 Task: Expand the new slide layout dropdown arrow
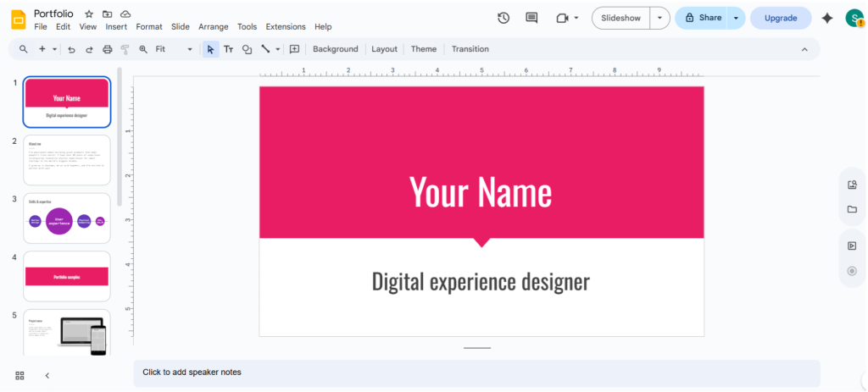55,49
